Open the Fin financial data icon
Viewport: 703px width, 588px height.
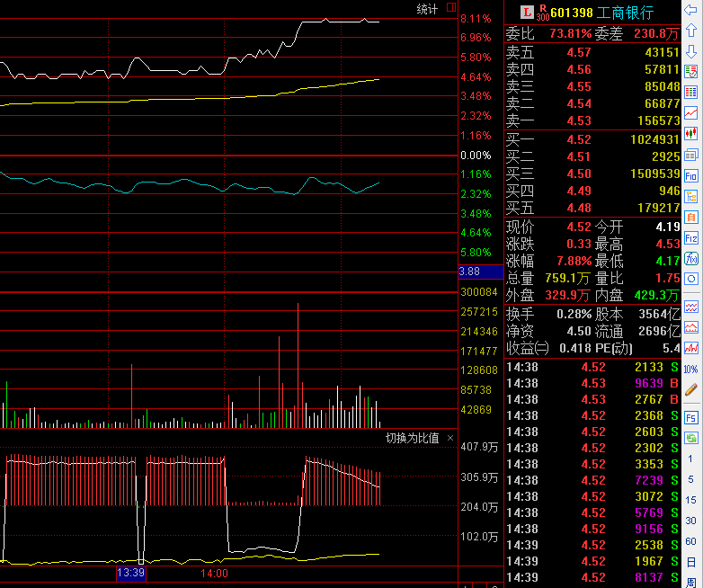pos(691,176)
